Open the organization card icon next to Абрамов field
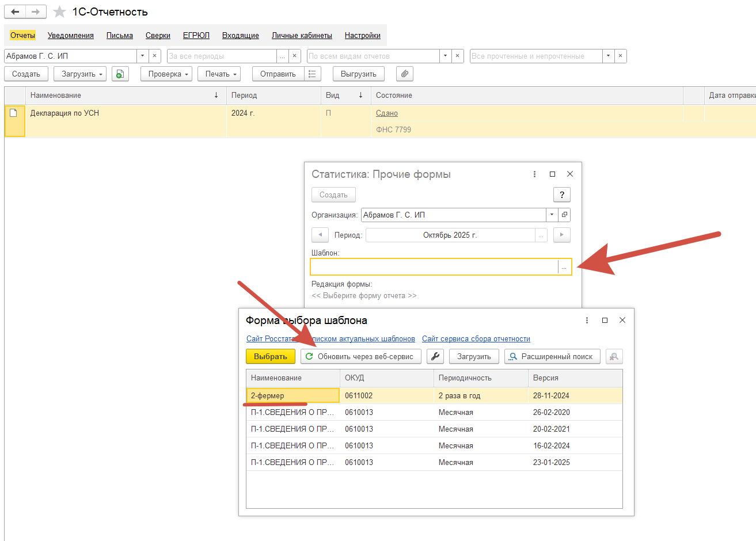The image size is (756, 541). pos(564,215)
